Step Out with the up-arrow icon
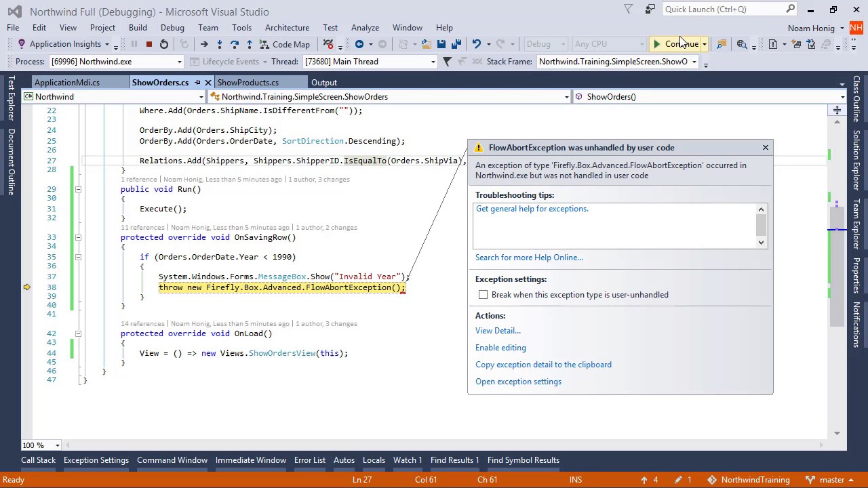 249,44
